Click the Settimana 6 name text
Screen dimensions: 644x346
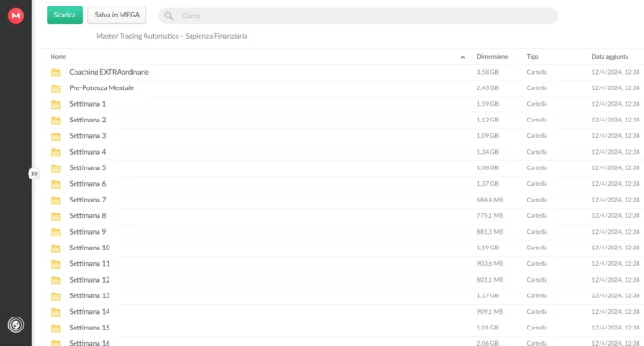tap(87, 184)
